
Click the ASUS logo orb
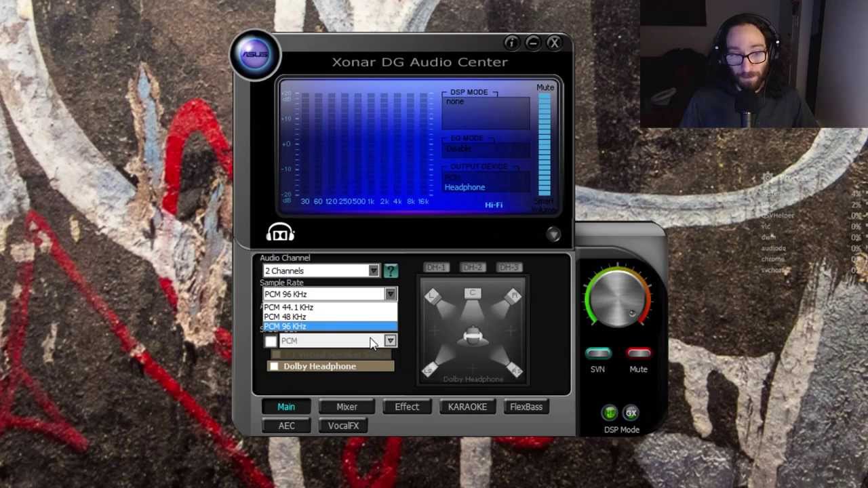(x=255, y=55)
